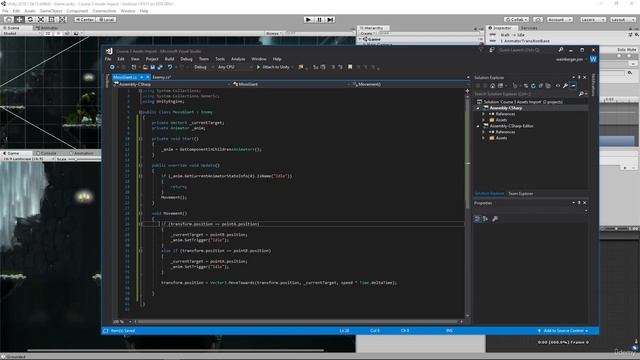Click Solution Explorer Preview Selected Items icon
The image size is (640, 360).
573,86
